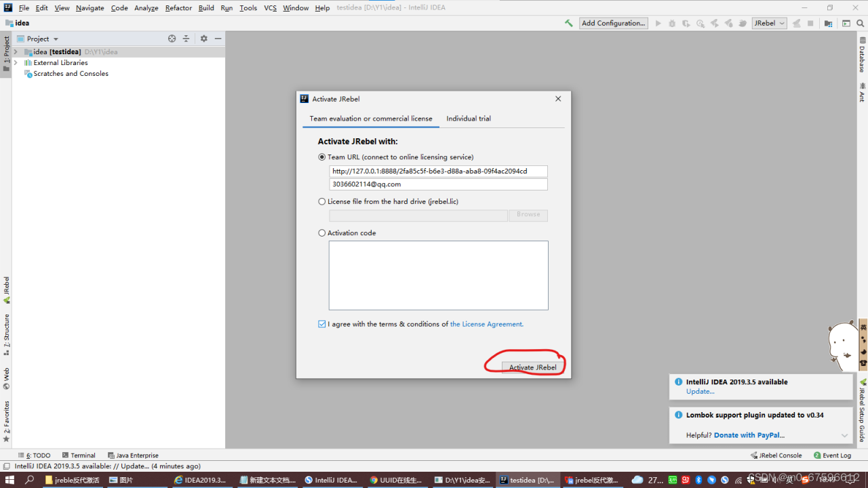Open the Navigate menu
Screen dimensions: 868x488
click(x=90, y=8)
